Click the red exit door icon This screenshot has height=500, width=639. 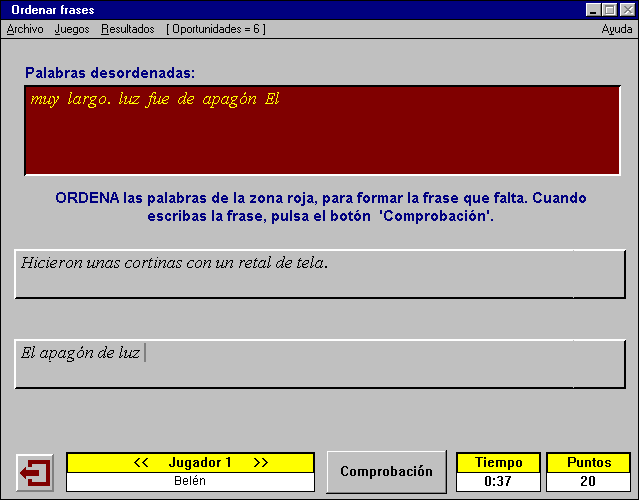click(x=35, y=472)
